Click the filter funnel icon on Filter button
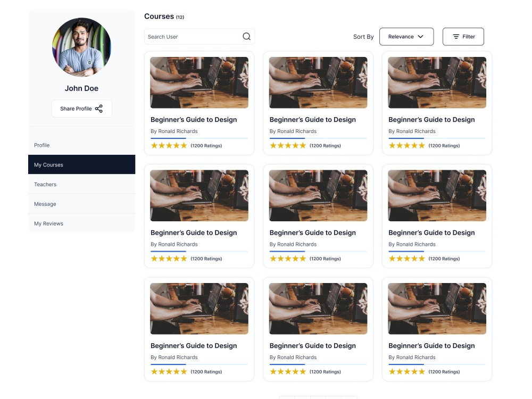 [x=456, y=36]
